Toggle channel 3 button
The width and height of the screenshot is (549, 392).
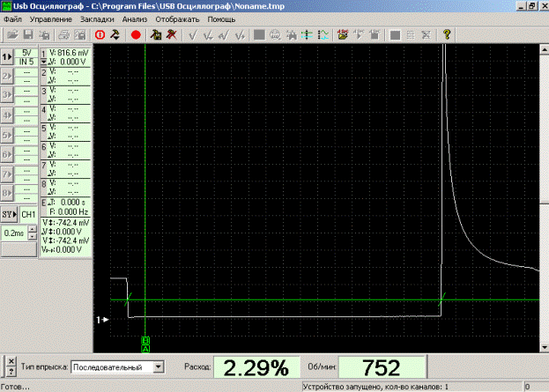pyautogui.click(x=7, y=95)
